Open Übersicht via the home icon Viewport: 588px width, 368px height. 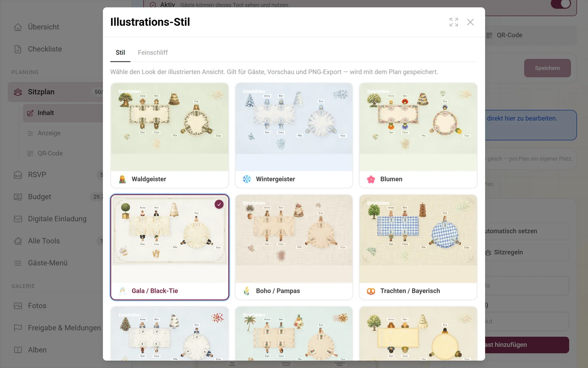click(18, 27)
